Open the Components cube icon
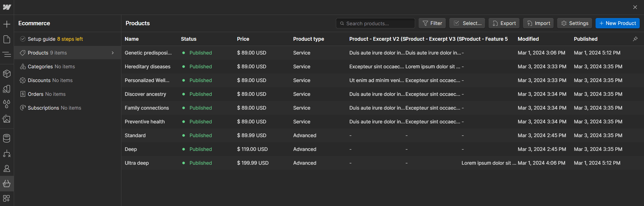Screen dimensions: 644x206 7,74
